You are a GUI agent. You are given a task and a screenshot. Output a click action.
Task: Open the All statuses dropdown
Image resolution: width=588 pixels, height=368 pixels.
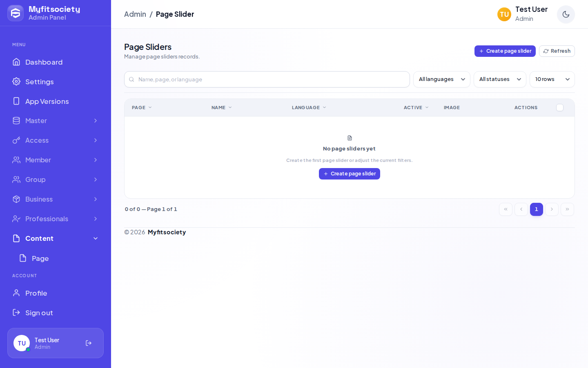tap(500, 79)
